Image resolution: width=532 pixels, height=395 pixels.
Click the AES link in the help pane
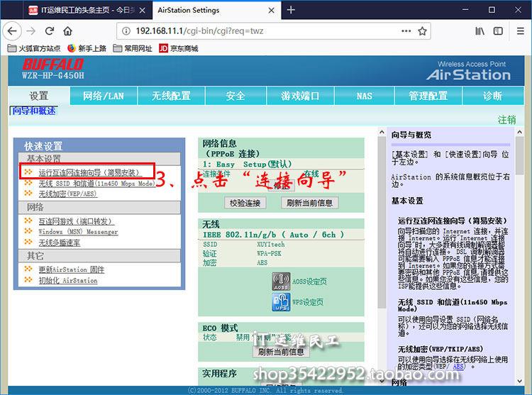[458, 367]
